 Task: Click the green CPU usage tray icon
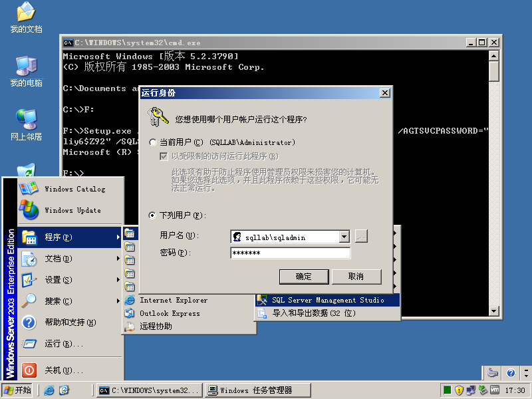pyautogui.click(x=448, y=390)
